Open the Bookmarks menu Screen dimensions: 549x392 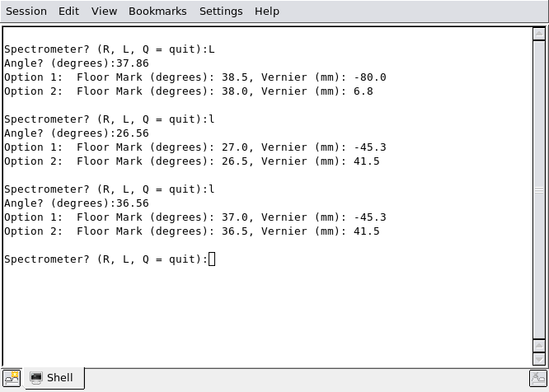coord(157,12)
